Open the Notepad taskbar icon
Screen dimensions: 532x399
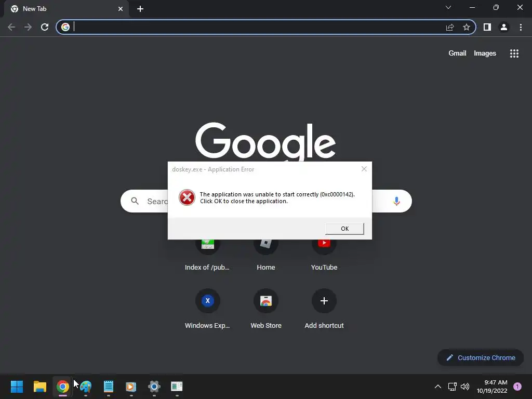click(108, 387)
